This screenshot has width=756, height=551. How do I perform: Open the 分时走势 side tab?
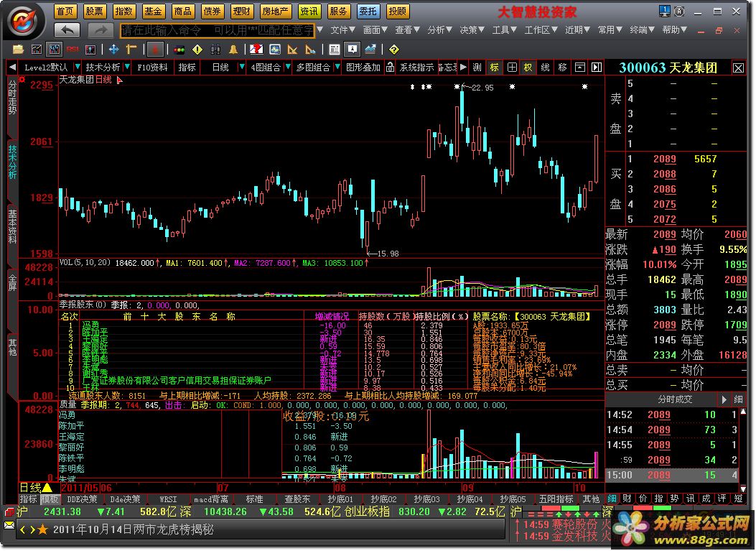pyautogui.click(x=12, y=97)
